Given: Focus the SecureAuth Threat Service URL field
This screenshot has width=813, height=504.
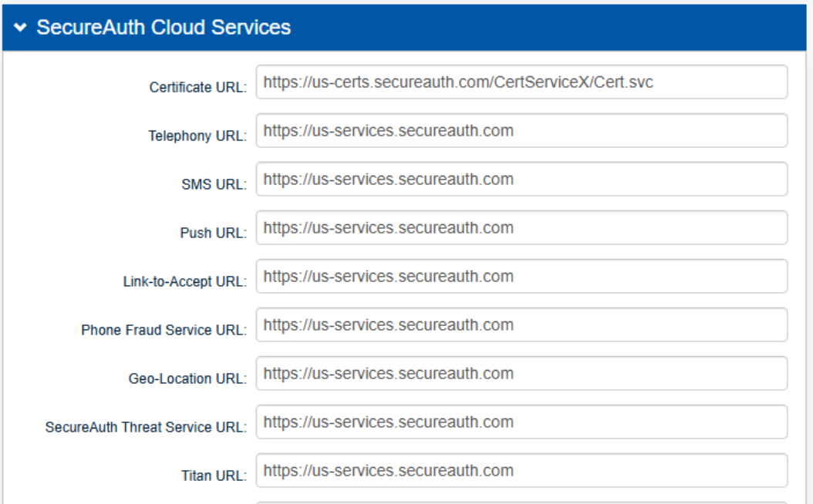Looking at the screenshot, I should tap(521, 422).
